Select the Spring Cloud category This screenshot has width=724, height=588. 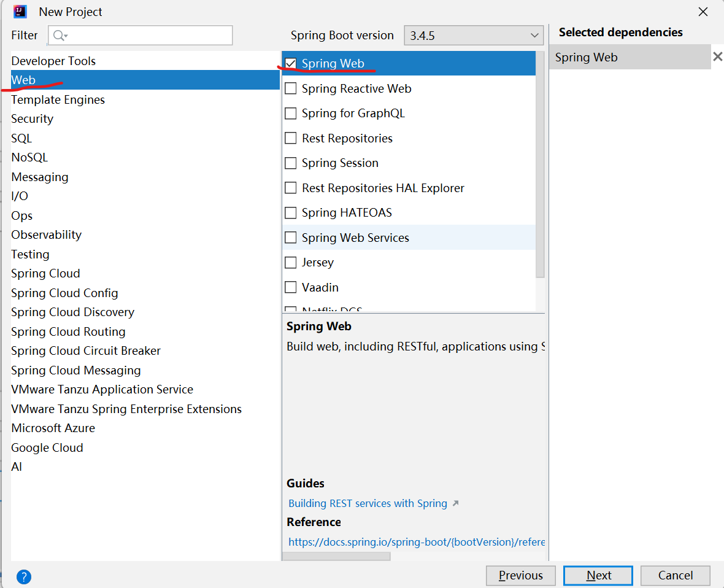145,274
